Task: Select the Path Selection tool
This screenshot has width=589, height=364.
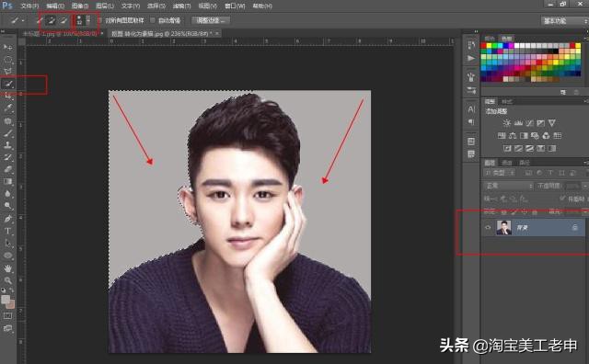Action: pos(7,244)
